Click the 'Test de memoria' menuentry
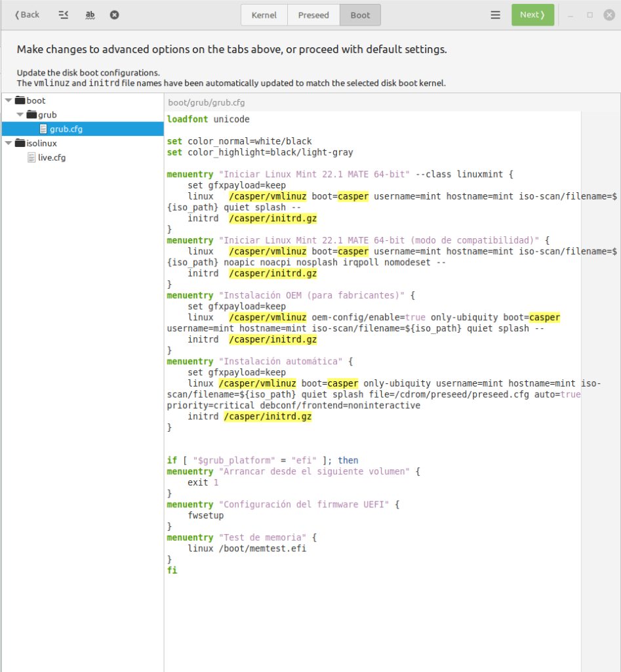 coord(242,537)
